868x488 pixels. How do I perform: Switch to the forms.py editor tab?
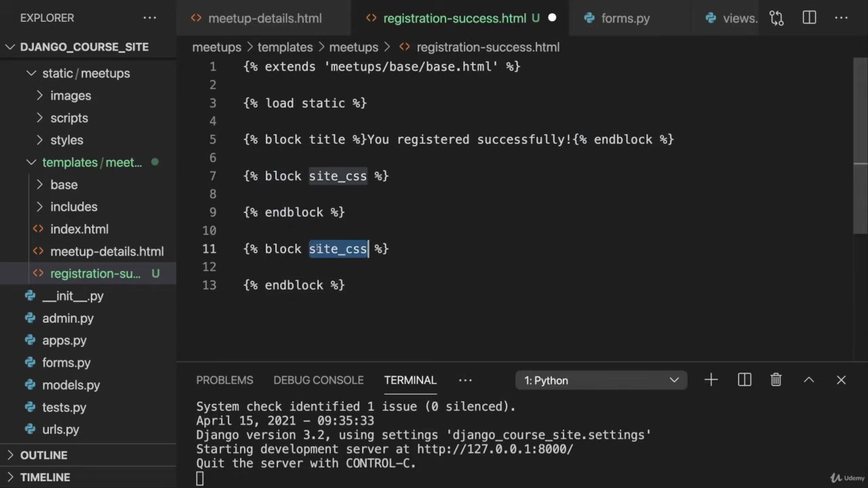click(x=625, y=18)
